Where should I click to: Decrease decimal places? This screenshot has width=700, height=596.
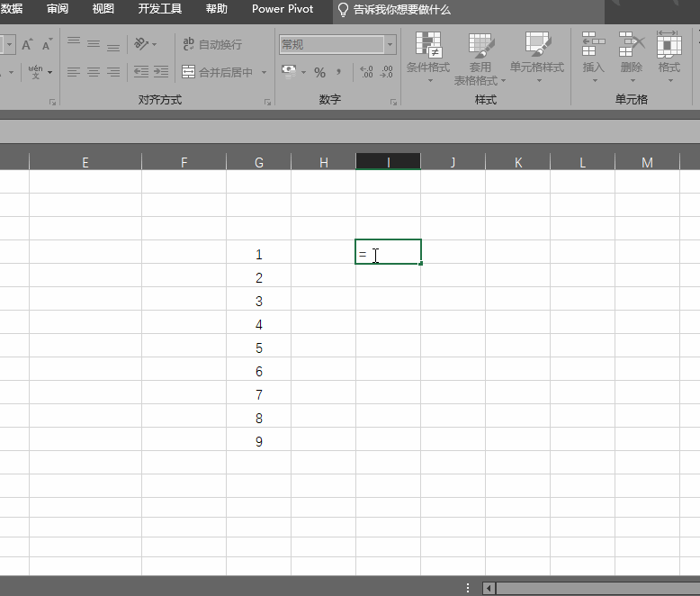coord(387,72)
